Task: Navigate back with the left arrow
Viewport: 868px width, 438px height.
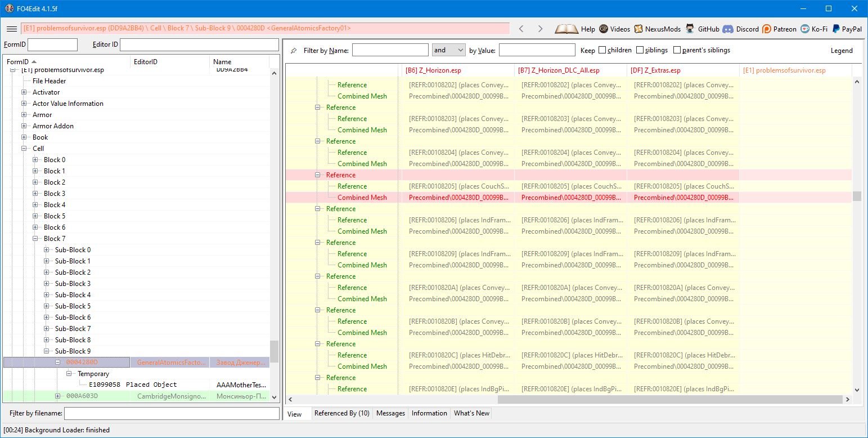Action: pos(521,29)
